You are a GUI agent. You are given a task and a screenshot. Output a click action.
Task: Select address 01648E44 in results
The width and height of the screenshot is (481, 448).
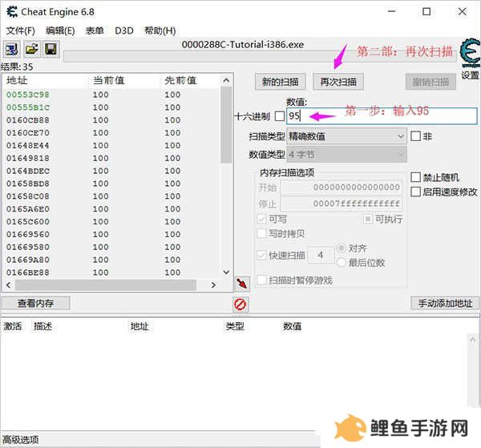111,145
